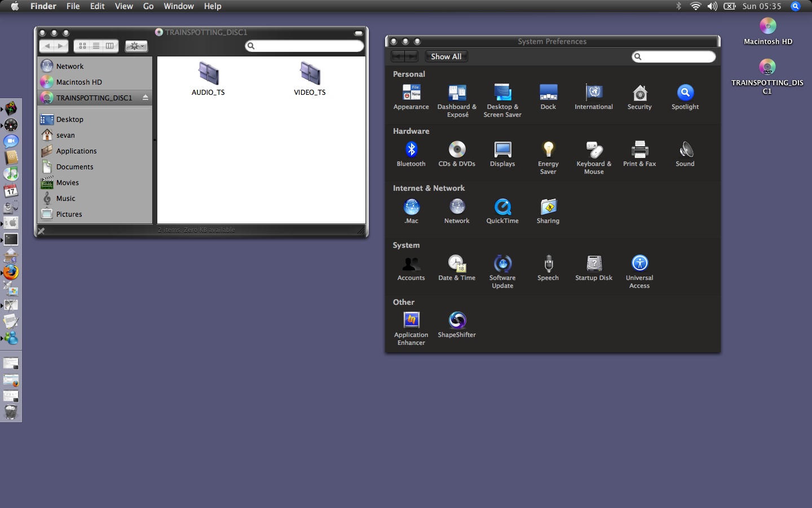Open the CDs & DVDs preferences
This screenshot has width=812, height=508.
pos(457,150)
